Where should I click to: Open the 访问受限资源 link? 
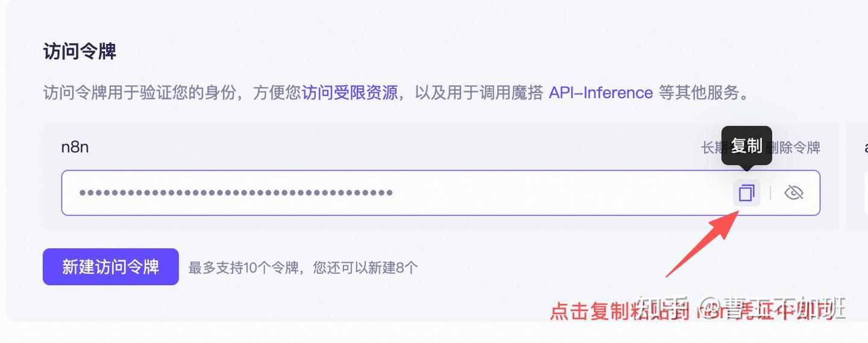[x=350, y=93]
